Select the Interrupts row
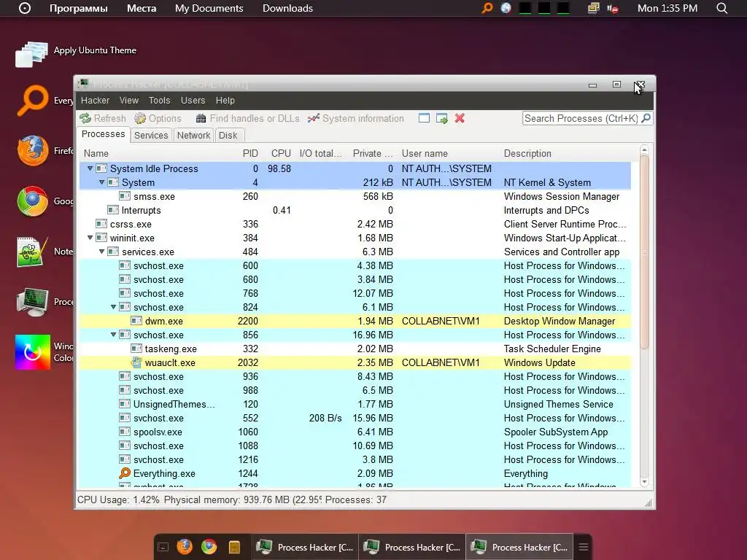This screenshot has width=747, height=560. coord(355,210)
